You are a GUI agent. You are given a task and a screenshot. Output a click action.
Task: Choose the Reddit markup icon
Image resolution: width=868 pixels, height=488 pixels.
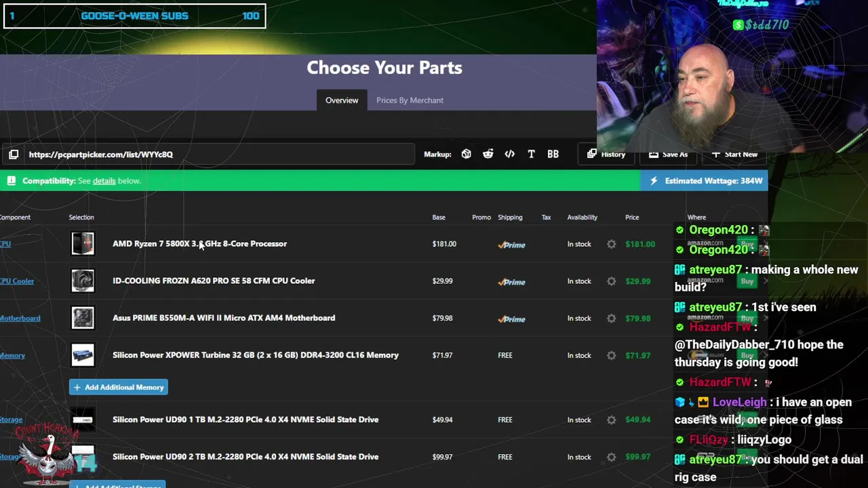point(488,155)
